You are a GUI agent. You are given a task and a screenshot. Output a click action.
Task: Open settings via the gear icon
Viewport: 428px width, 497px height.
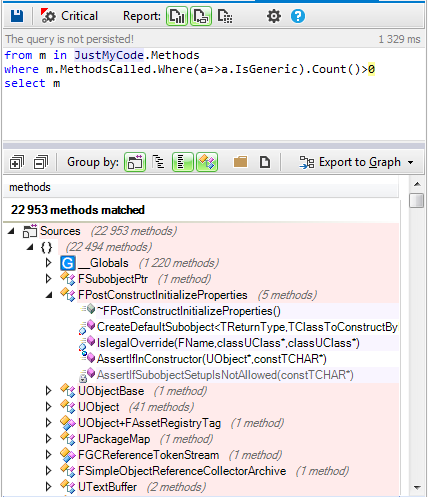coord(274,16)
